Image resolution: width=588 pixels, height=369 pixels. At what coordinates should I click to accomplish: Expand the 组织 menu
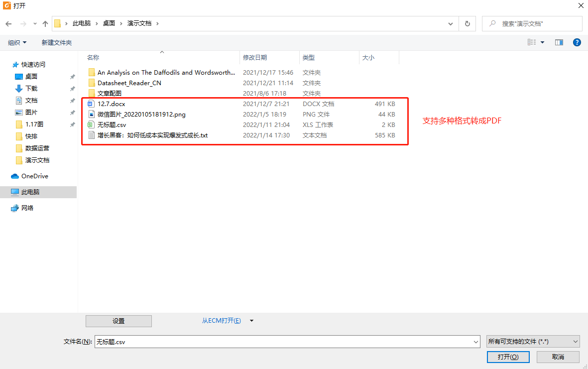(17, 43)
